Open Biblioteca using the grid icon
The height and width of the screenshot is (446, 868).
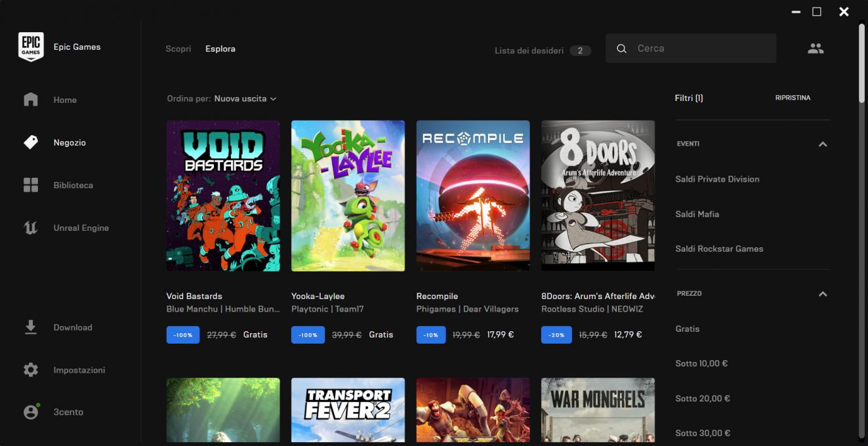tap(31, 185)
